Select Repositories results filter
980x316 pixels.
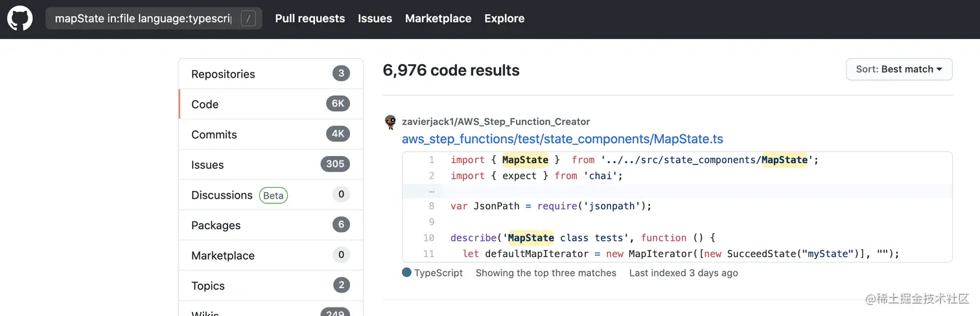(x=223, y=74)
